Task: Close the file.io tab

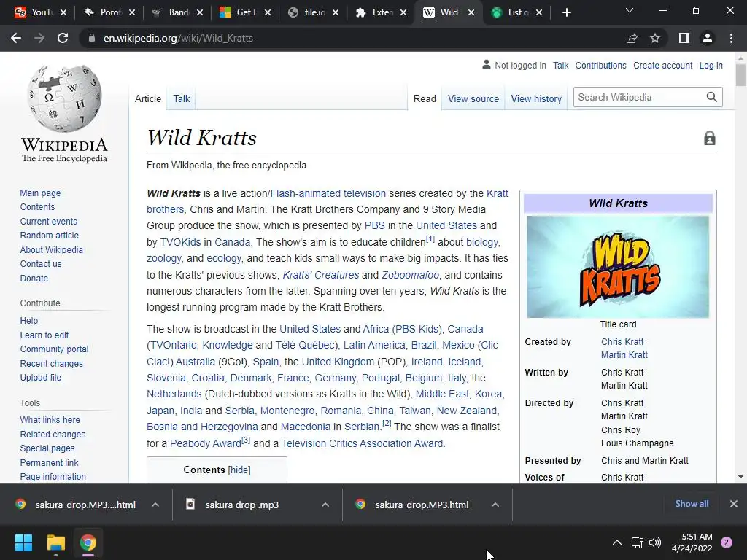Action: click(336, 12)
